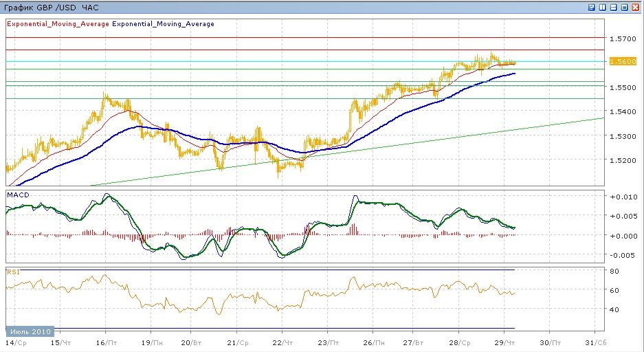
Task: Click the red Exponential_Moving_Average legend label
Action: coord(58,24)
